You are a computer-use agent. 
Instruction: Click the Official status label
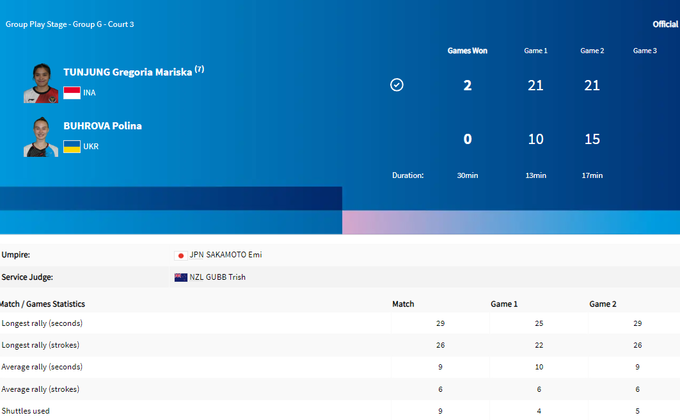click(665, 24)
